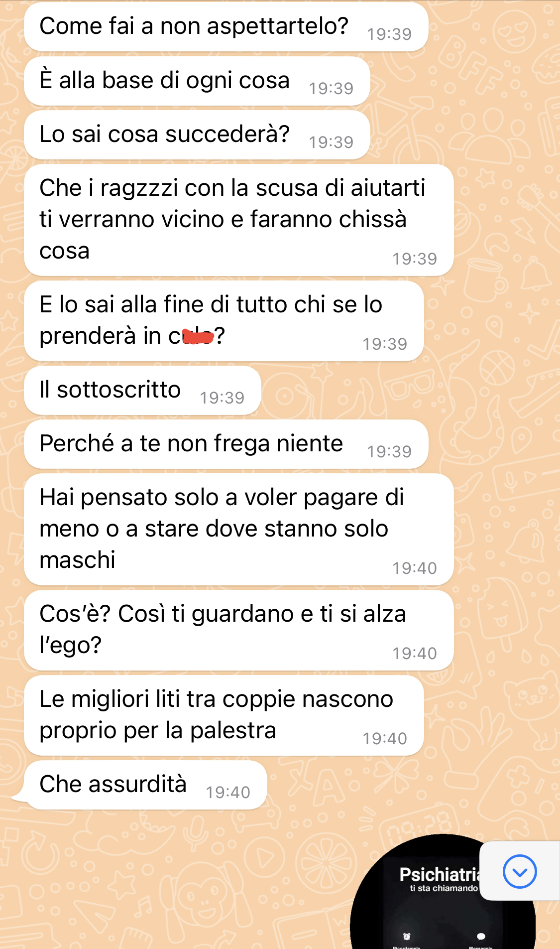This screenshot has width=560, height=949.
Task: Tap the Psichiatria caller name text
Action: tap(440, 875)
